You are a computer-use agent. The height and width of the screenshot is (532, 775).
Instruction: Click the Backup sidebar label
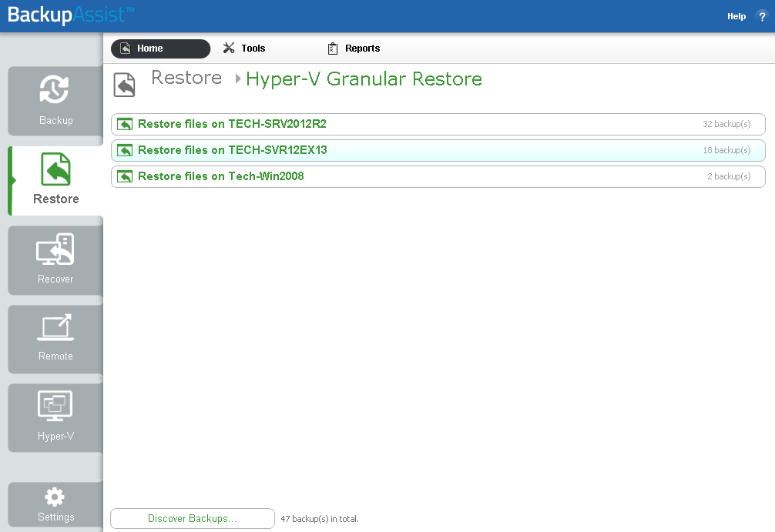55,121
